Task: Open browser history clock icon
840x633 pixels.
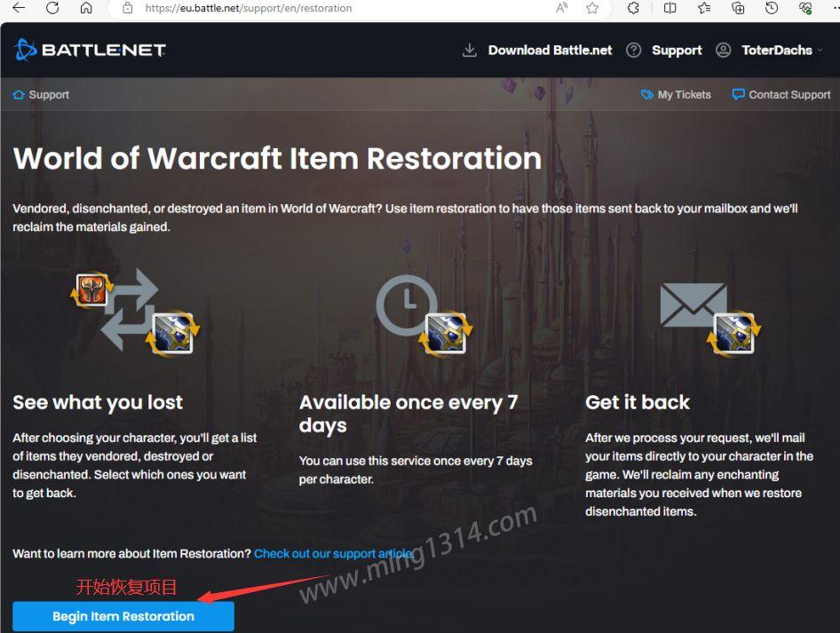Action: click(772, 8)
